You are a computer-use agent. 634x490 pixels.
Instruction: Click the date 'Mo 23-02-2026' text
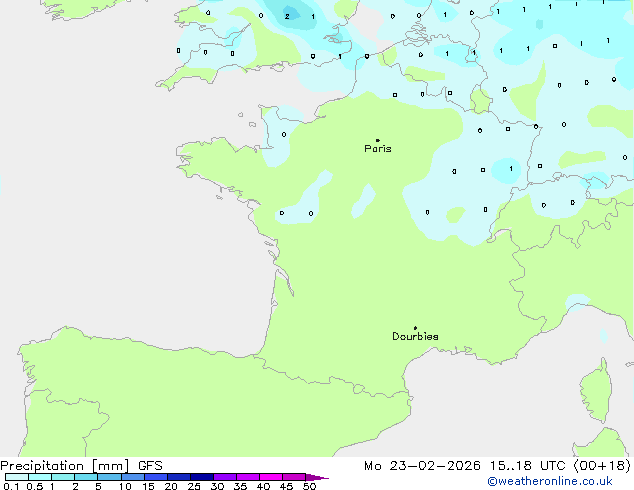pos(422,466)
